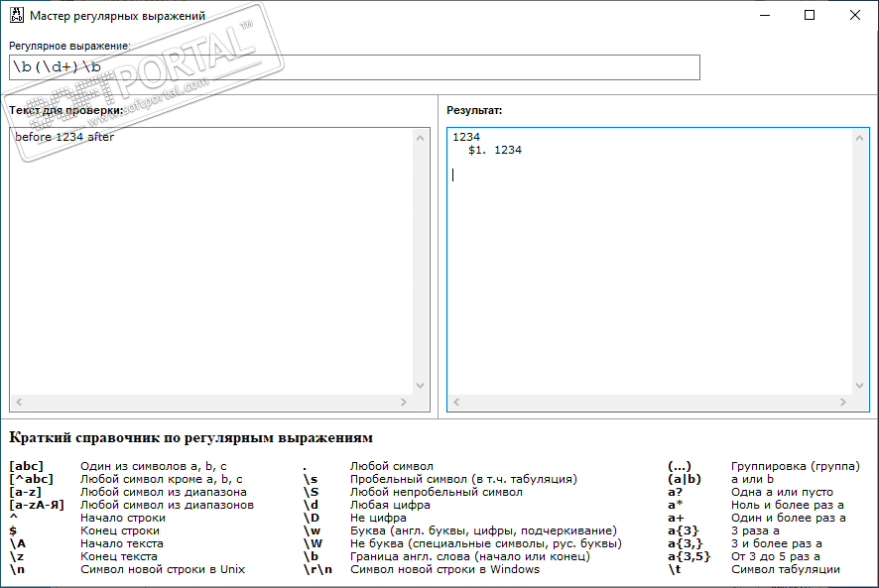879x588 pixels.
Task: Click the 'a*' reference entry
Action: (675, 505)
